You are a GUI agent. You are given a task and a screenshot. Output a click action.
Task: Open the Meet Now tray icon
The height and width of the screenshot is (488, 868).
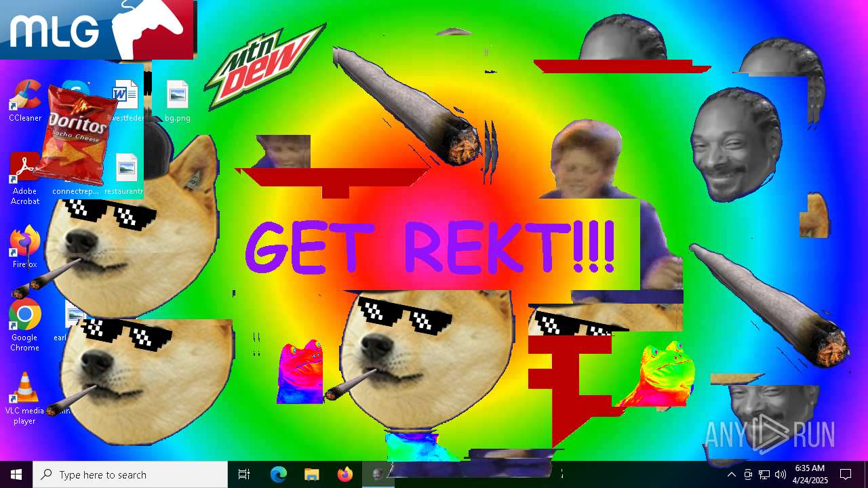tap(748, 474)
